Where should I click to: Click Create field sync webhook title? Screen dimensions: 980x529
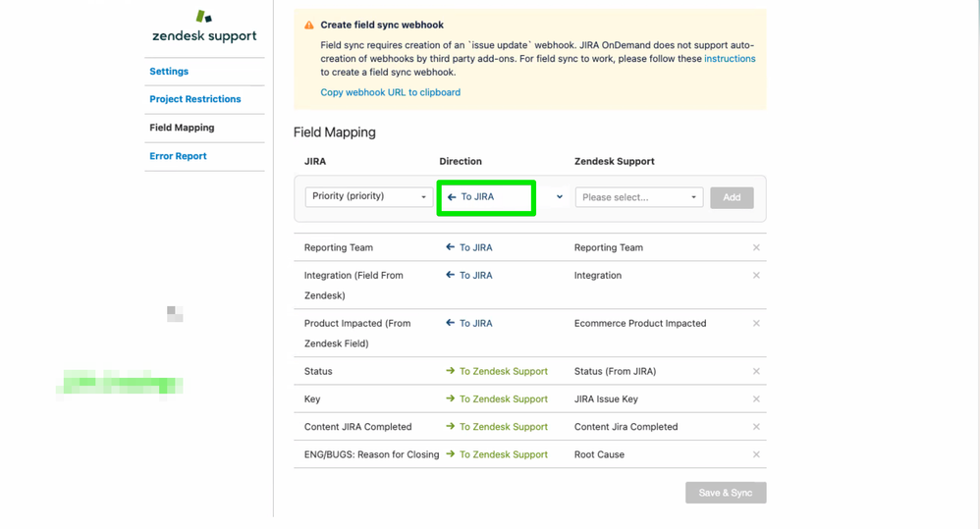click(x=382, y=25)
